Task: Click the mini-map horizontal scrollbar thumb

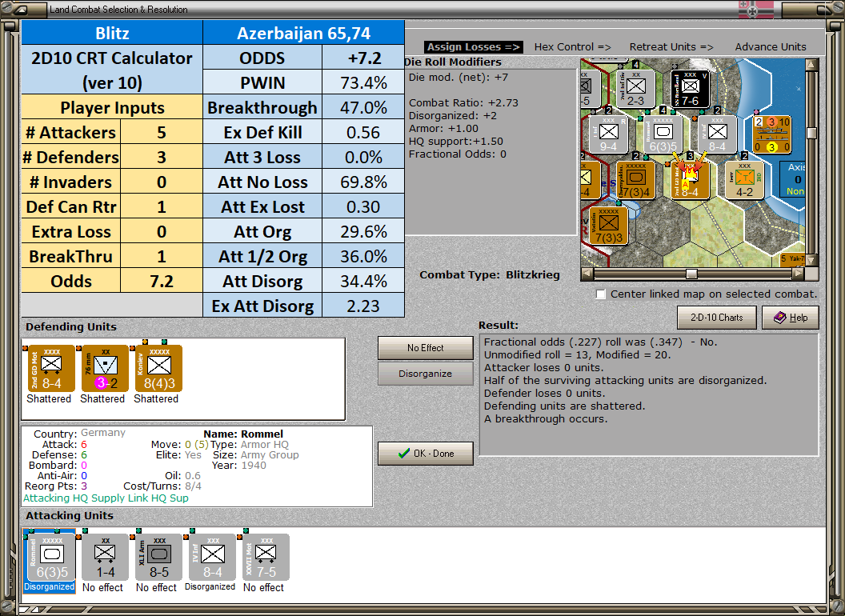Action: coord(691,274)
